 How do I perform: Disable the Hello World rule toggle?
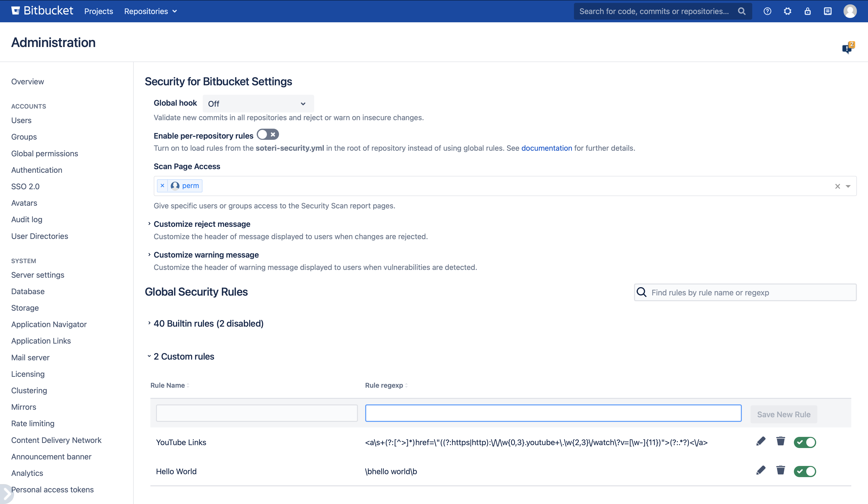tap(805, 471)
